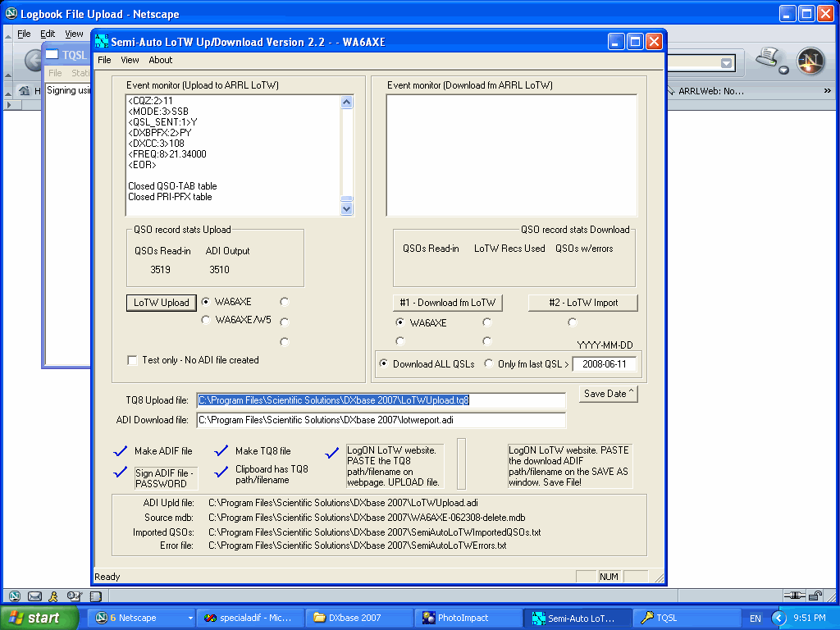The width and height of the screenshot is (840, 630).
Task: Toggle the Make TQ8 file checkmark
Action: 221,451
